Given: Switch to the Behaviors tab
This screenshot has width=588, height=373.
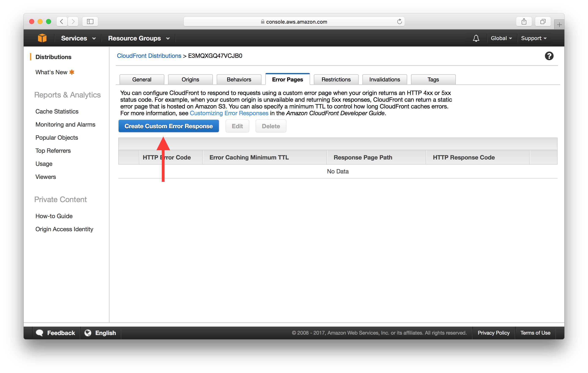Looking at the screenshot, I should [239, 80].
